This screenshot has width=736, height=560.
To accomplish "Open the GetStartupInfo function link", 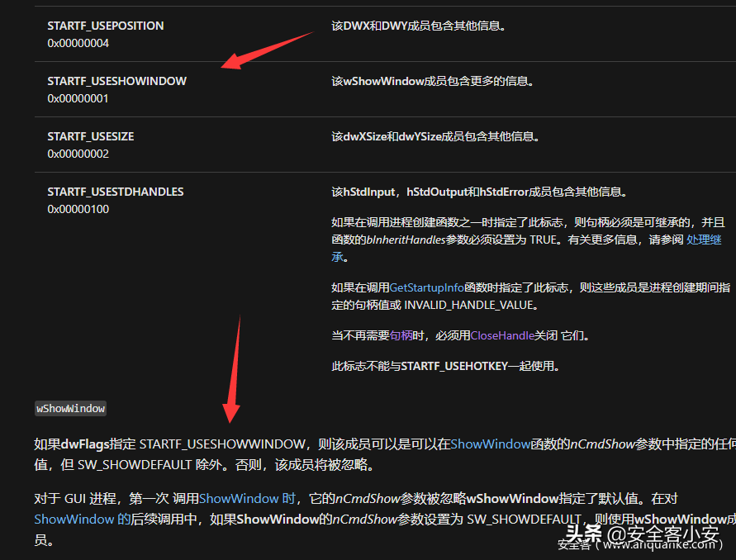I will pos(427,287).
